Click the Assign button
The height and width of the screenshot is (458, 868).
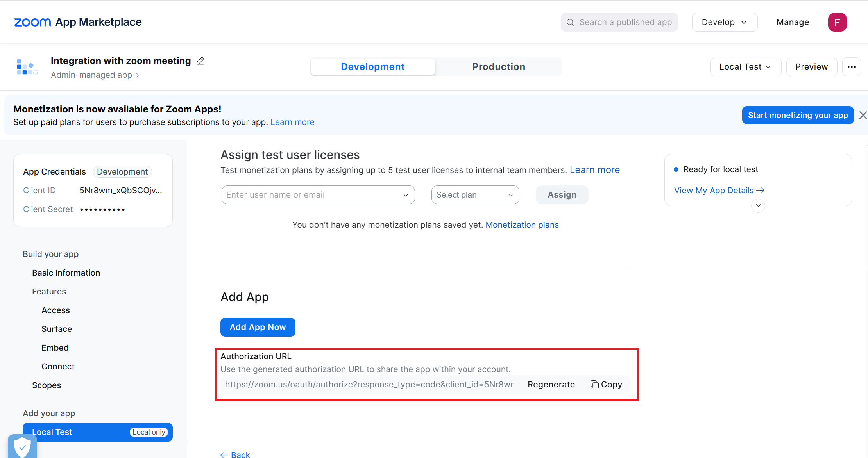(562, 195)
